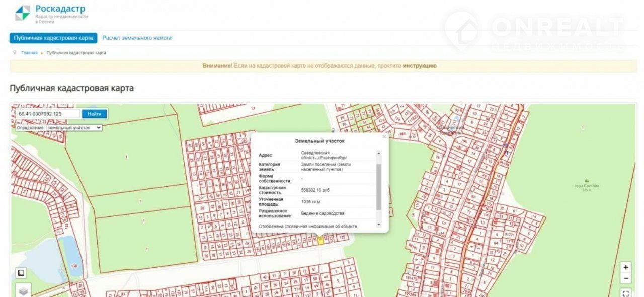Zoom in the map with plus button

tap(625, 267)
